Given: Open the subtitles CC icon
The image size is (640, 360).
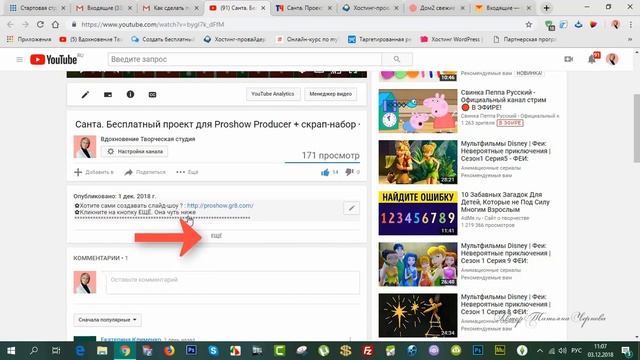Looking at the screenshot, I should point(152,94).
